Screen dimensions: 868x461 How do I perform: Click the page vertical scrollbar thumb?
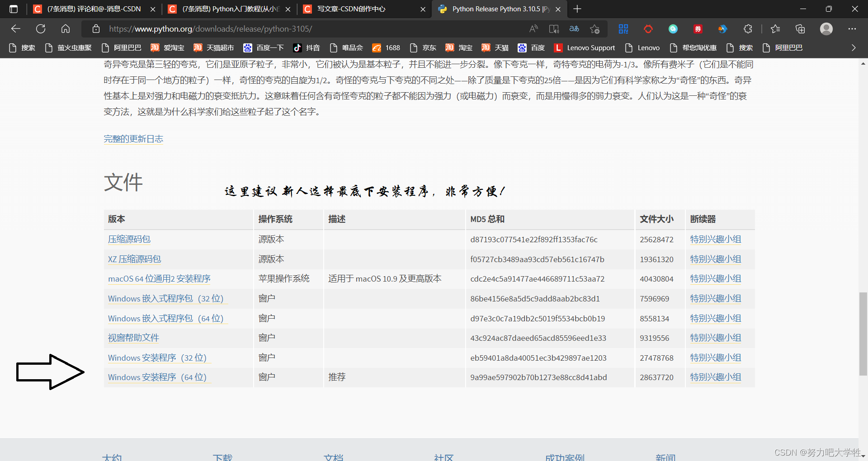point(863,334)
